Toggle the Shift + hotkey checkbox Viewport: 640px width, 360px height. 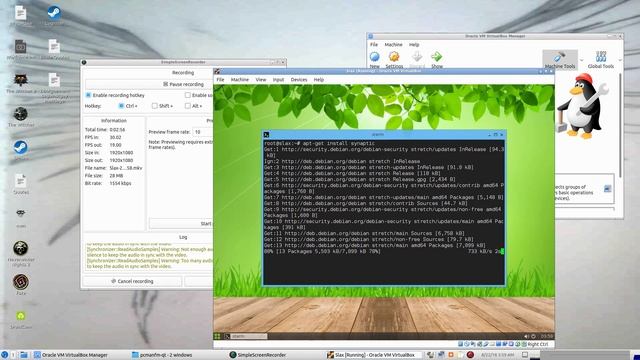154,106
